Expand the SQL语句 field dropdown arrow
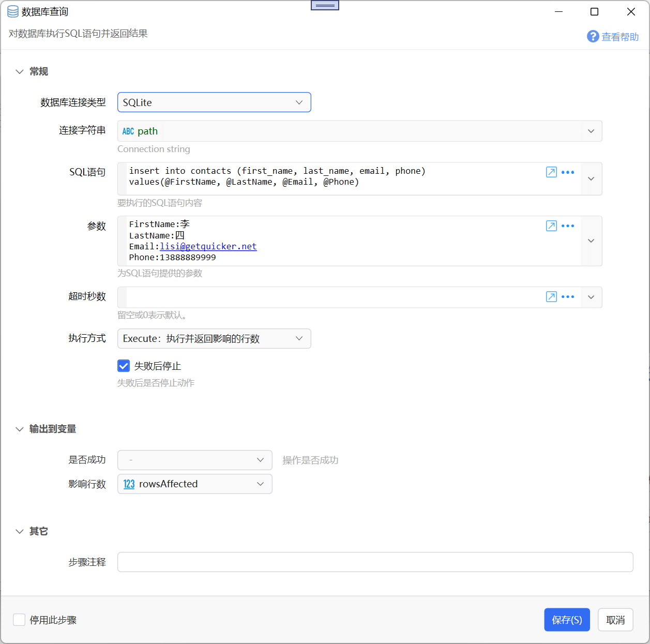This screenshot has width=650, height=644. (591, 178)
